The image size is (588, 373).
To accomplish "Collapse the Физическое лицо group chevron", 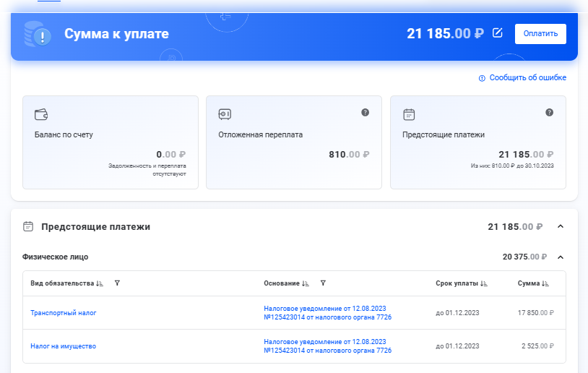I will tap(561, 257).
